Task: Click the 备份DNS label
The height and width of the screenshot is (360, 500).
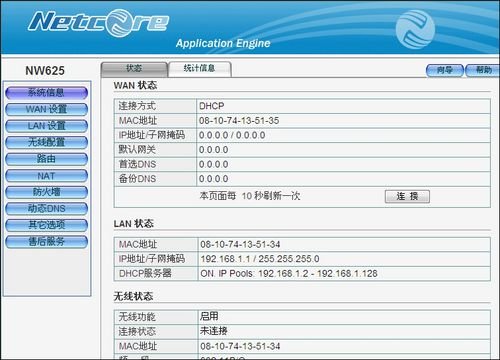Action: 137,179
